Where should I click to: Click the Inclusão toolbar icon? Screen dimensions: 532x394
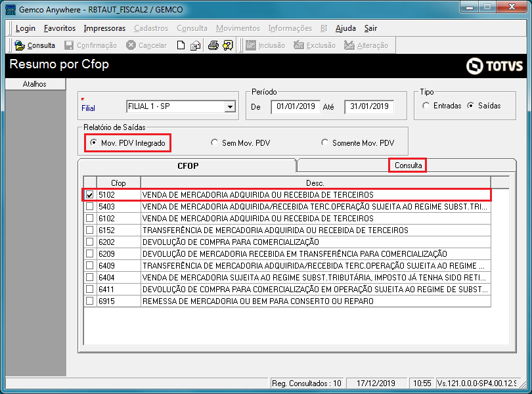[x=251, y=45]
